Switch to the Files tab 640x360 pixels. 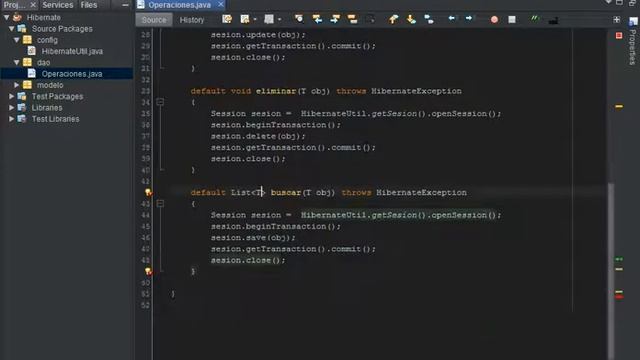pos(89,5)
